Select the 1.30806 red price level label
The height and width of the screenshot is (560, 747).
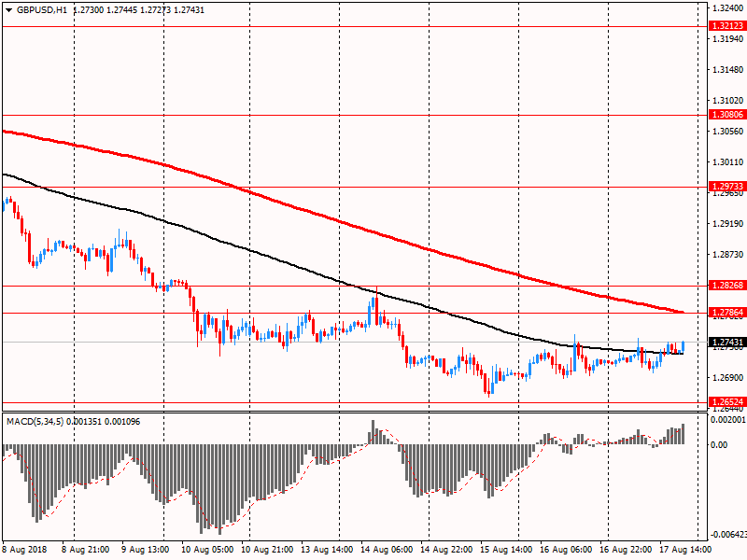tap(727, 114)
